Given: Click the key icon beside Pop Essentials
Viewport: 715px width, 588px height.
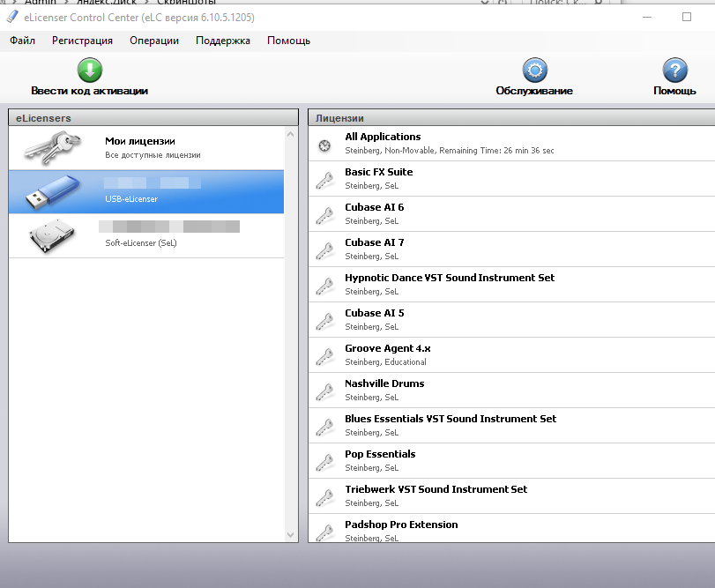Looking at the screenshot, I should pyautogui.click(x=324, y=462).
